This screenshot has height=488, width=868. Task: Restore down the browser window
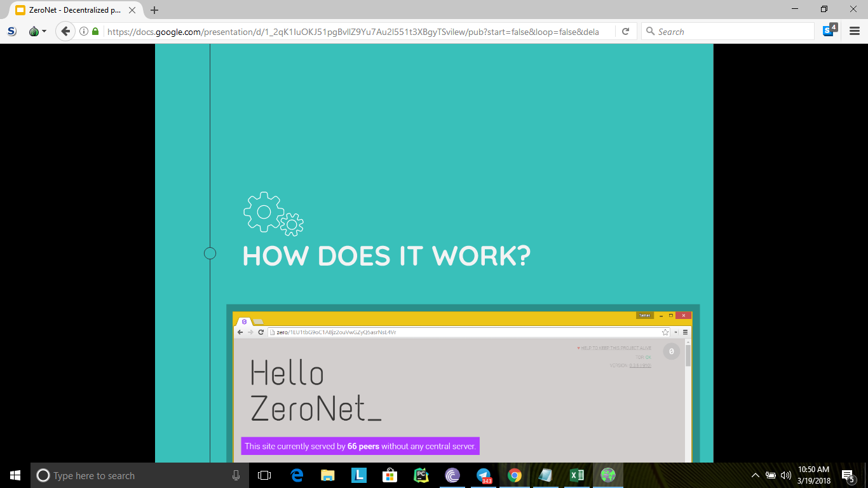coord(824,9)
